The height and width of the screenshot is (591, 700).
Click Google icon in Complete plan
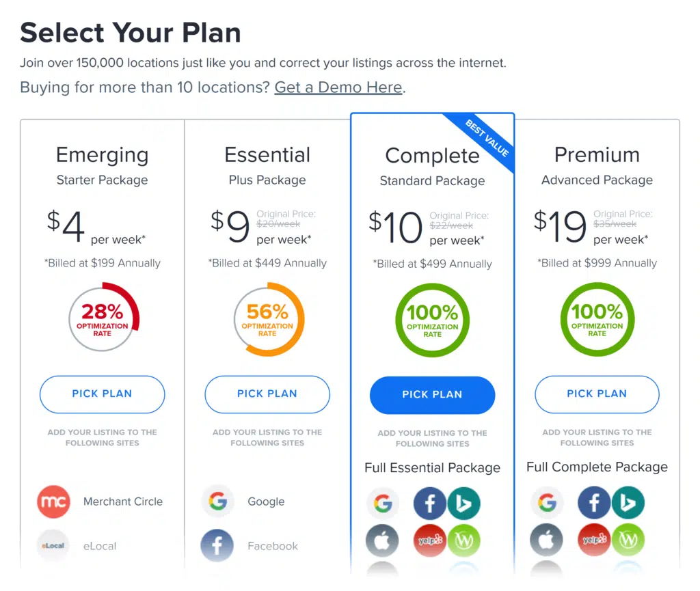[x=383, y=504]
